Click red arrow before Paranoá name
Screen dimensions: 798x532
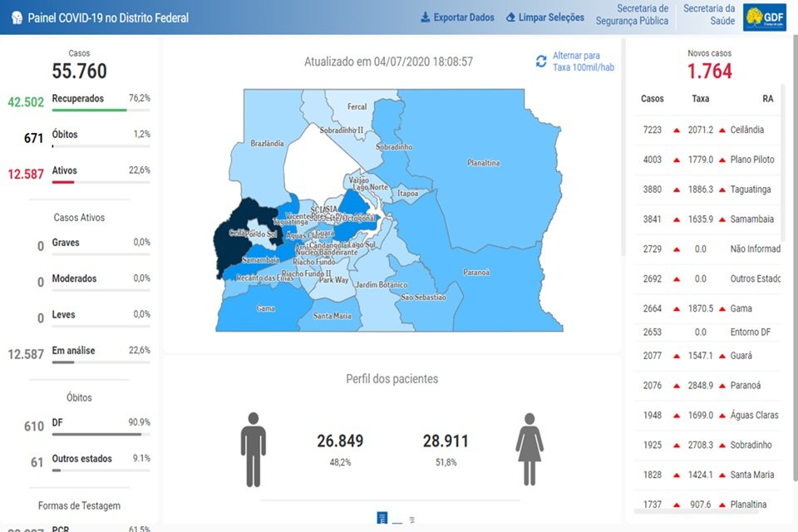pos(722,386)
